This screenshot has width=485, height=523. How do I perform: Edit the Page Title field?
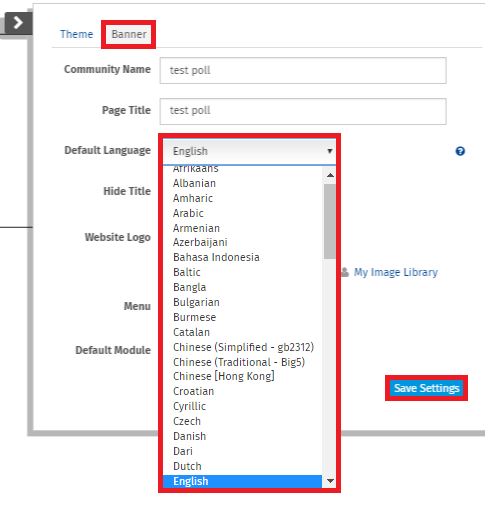pos(303,111)
